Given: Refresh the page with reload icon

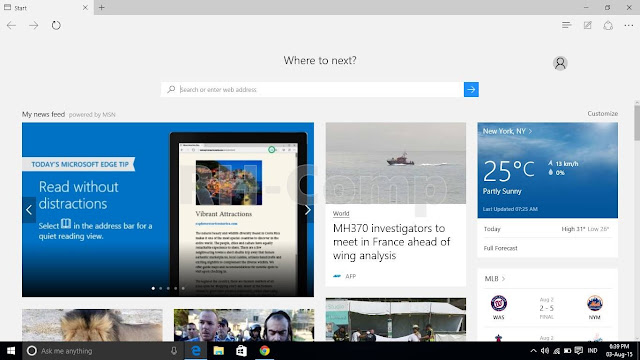Looking at the screenshot, I should pyautogui.click(x=56, y=25).
